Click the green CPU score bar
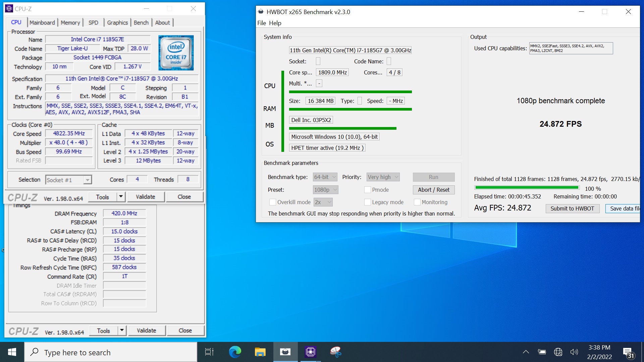 350,92
